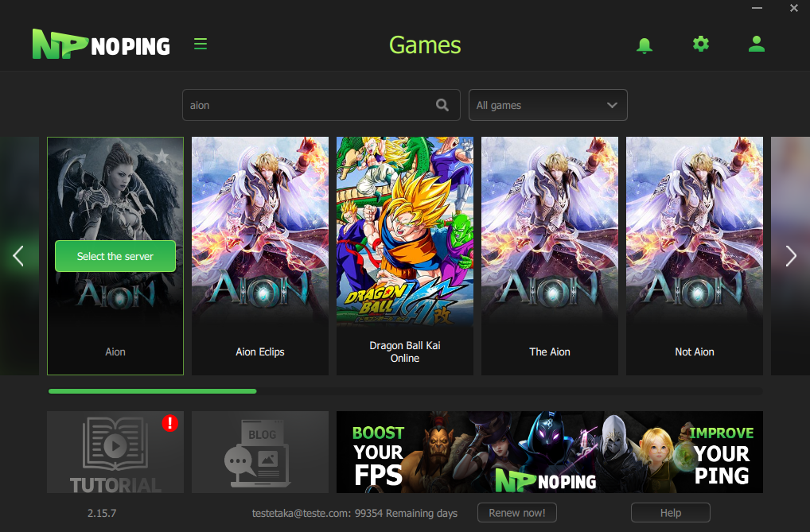This screenshot has width=810, height=532.
Task: Close the NoPing window
Action: pyautogui.click(x=794, y=8)
